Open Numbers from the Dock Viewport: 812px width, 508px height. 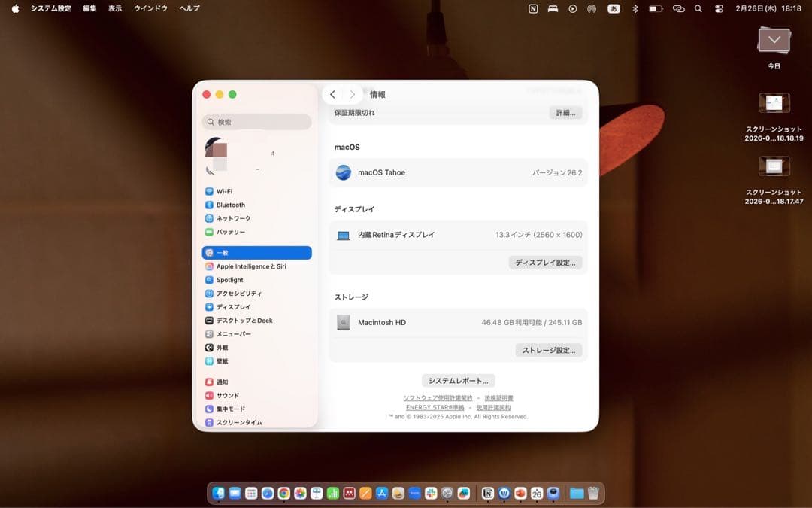click(333, 494)
